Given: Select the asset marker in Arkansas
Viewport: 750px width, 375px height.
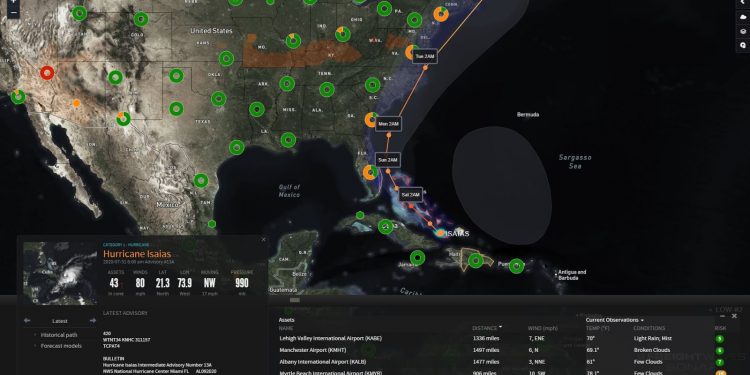Looking at the screenshot, I should point(287,84).
